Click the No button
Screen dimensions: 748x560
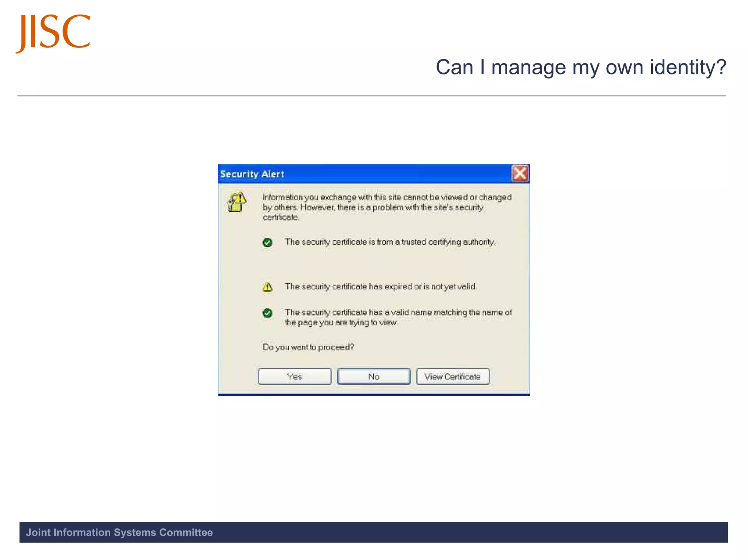[x=374, y=376]
